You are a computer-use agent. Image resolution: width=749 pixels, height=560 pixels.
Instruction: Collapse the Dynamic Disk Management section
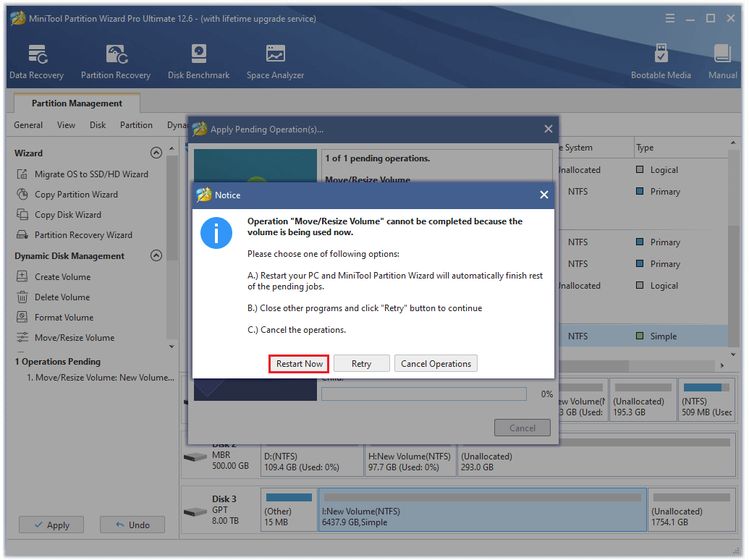[156, 255]
